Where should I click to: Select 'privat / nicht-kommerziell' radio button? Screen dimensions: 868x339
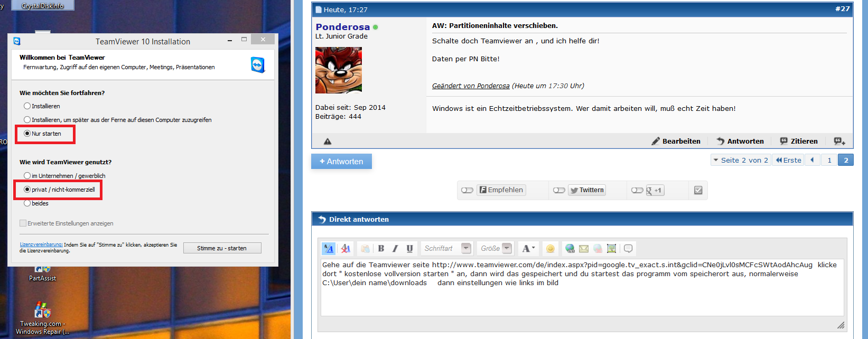pos(27,190)
